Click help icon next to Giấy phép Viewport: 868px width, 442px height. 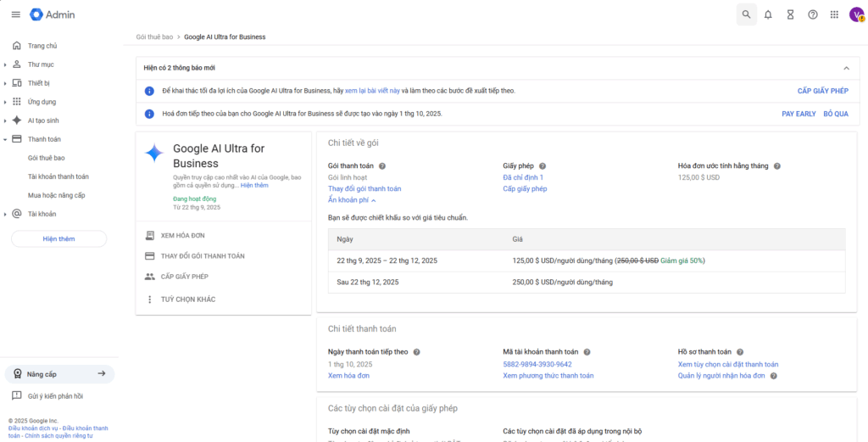542,166
